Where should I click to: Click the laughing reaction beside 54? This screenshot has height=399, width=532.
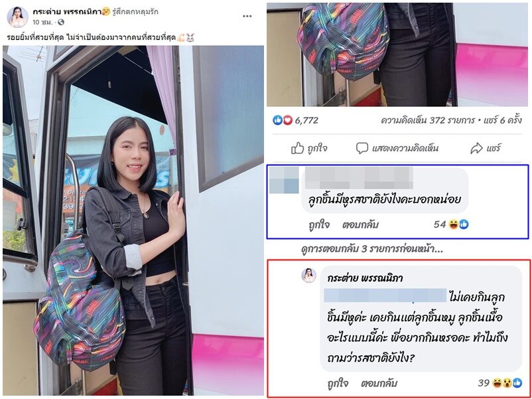[x=453, y=224]
